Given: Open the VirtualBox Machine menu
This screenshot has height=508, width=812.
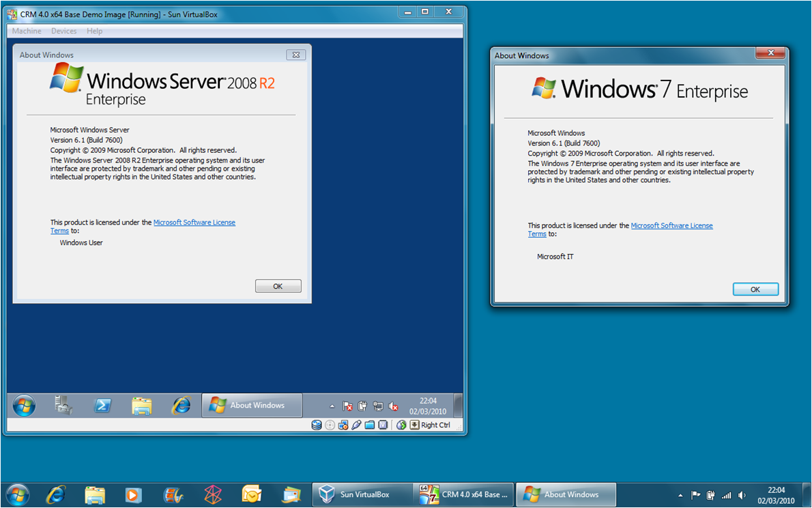Looking at the screenshot, I should click(x=27, y=31).
